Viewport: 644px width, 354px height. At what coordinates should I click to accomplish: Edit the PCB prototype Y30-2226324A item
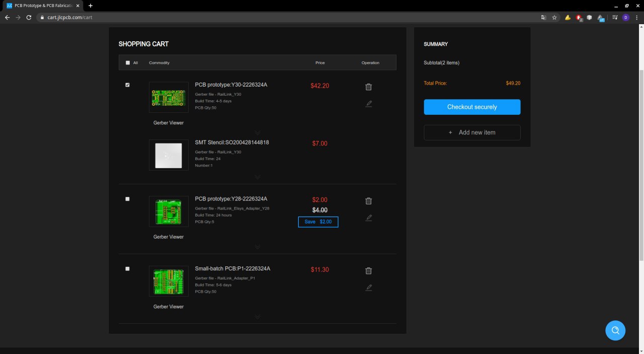[x=368, y=104]
